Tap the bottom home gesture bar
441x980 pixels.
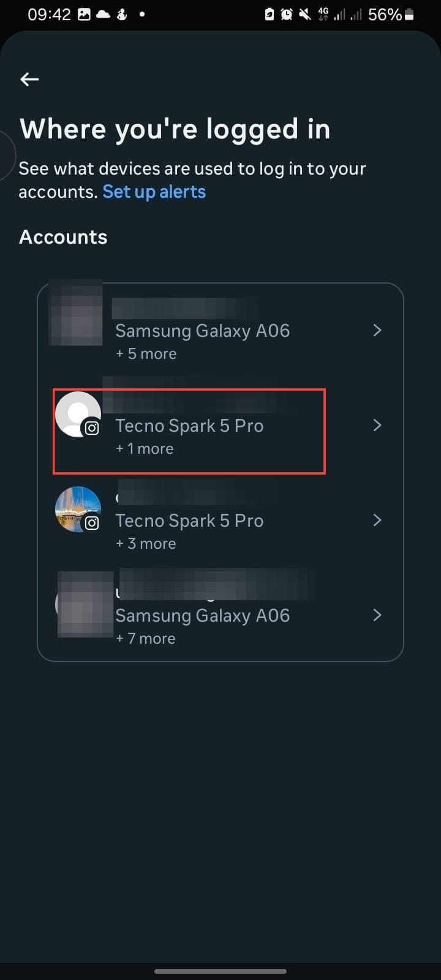click(221, 971)
